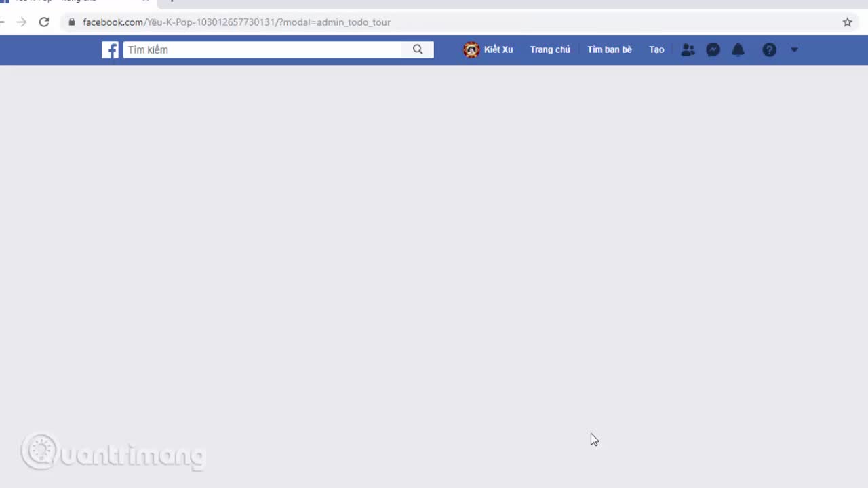Go to Trang chủ
This screenshot has height=488, width=868.
[x=550, y=49]
